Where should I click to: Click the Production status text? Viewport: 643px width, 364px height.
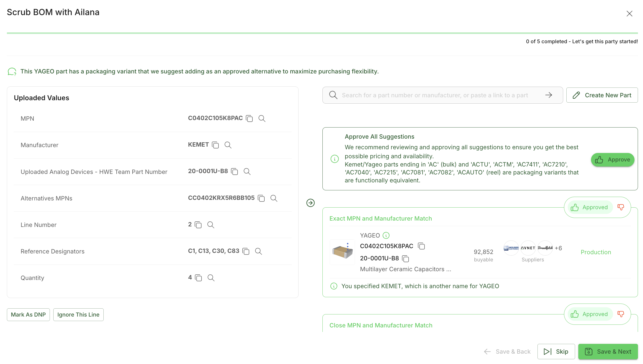tap(596, 252)
